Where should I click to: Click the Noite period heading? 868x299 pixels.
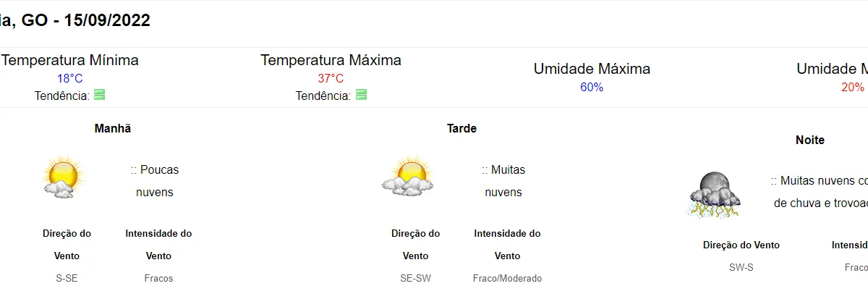[809, 140]
